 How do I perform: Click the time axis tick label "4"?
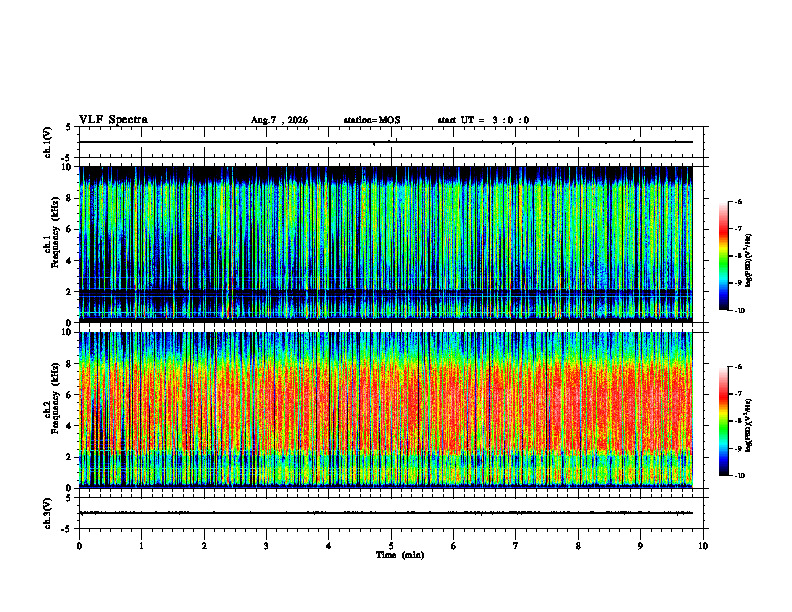coord(329,546)
